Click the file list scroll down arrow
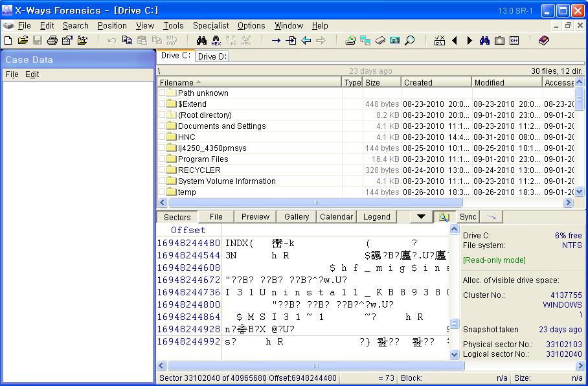This screenshot has height=386, width=588. pyautogui.click(x=580, y=192)
